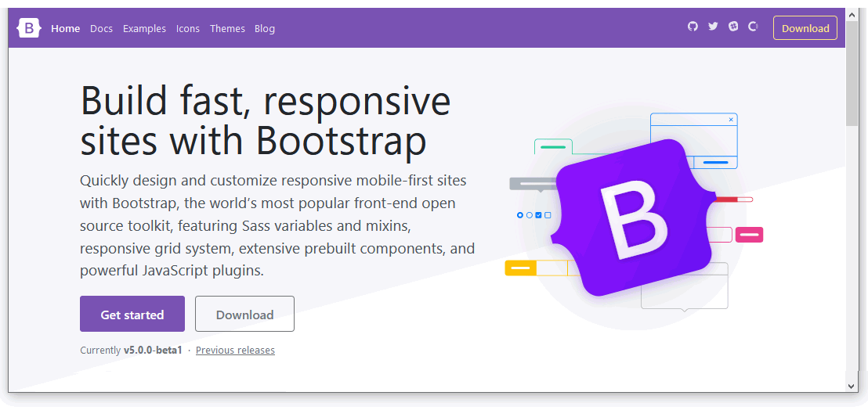Toggle the checked blue checkbox in illustration
The width and height of the screenshot is (868, 410).
coord(538,215)
